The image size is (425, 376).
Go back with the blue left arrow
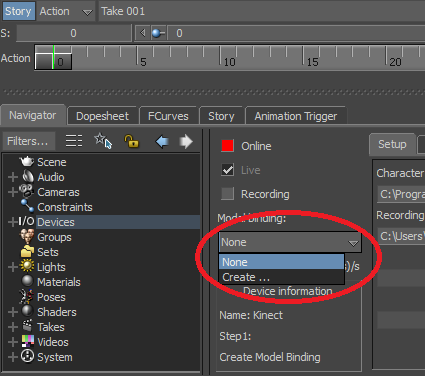[x=162, y=142]
